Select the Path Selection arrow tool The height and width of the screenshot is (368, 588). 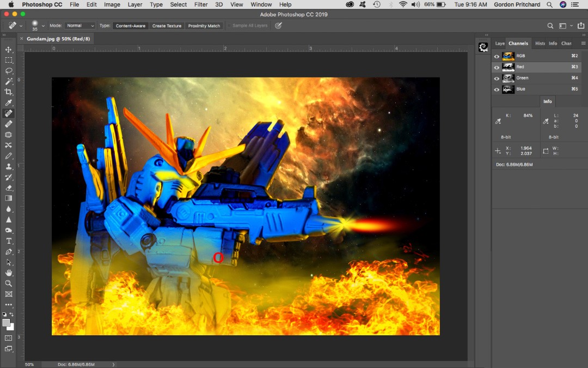pos(9,262)
